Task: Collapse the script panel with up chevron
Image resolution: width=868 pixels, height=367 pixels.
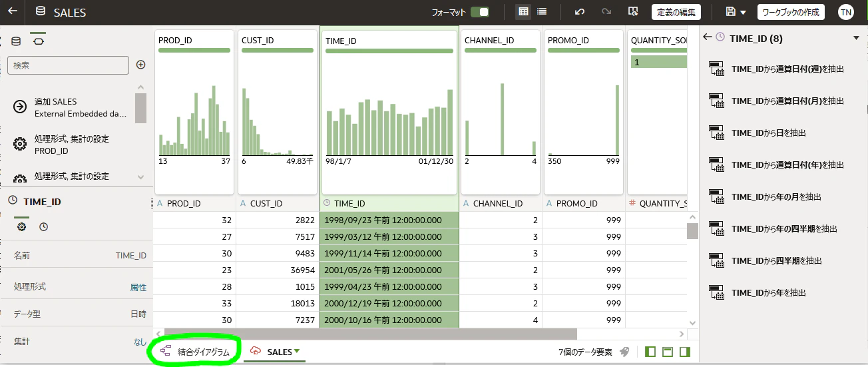Action: click(140, 87)
